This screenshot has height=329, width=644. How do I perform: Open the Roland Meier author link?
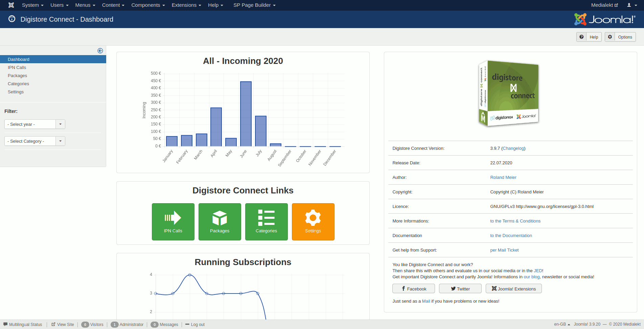coord(503,177)
